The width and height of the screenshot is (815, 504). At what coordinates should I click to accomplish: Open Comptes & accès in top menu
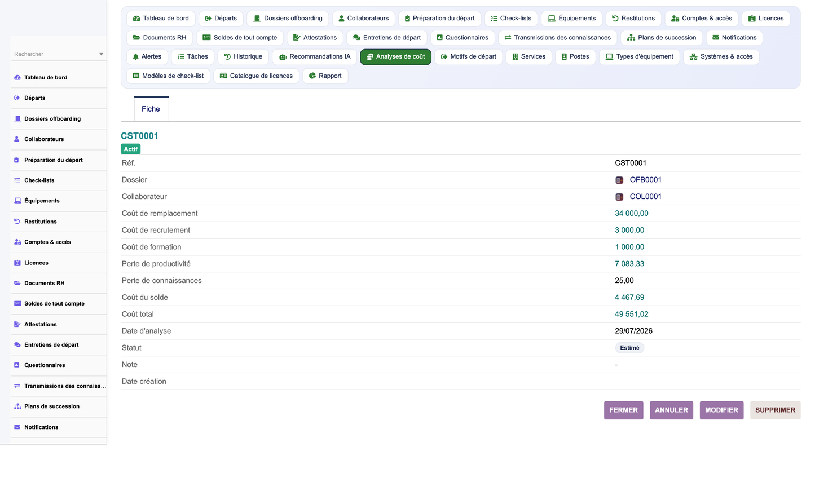click(701, 19)
